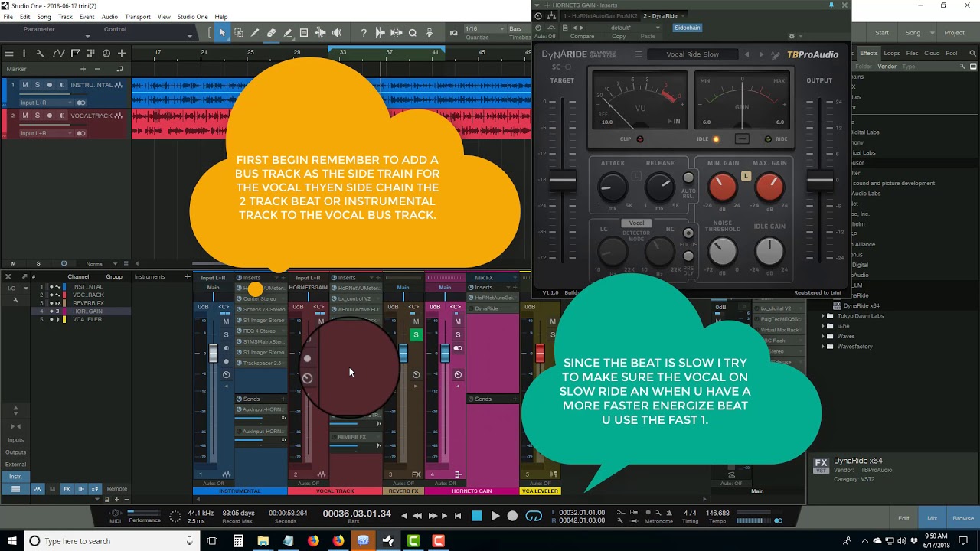Show automation curve icon above tracks
Viewport: 980px width, 551px height.
58,54
